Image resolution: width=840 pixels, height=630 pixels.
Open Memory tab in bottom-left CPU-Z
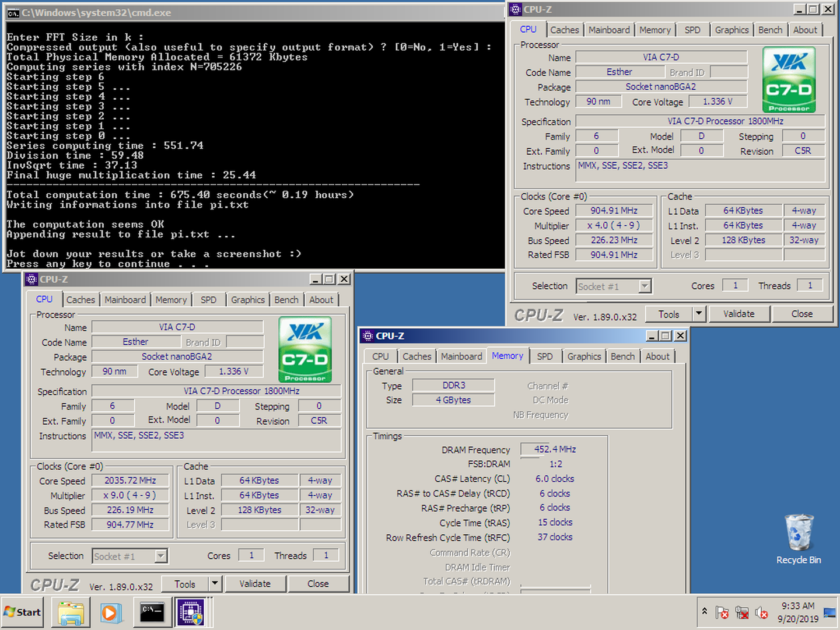(171, 300)
